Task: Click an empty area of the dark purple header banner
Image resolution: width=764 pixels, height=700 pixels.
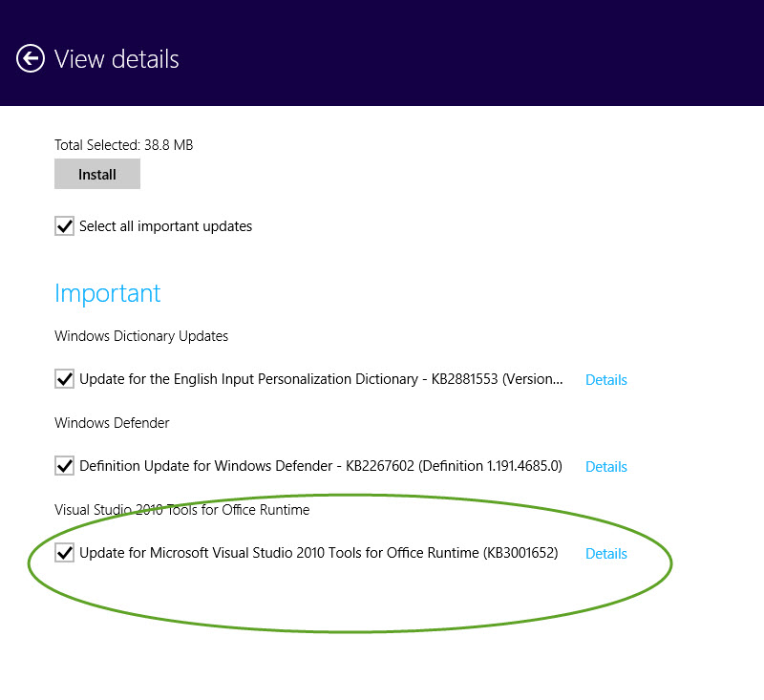Action: 477,53
